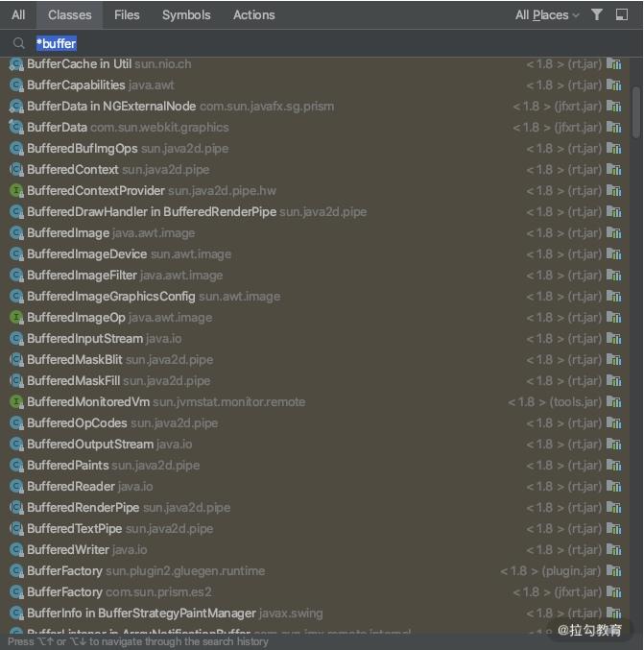Screen dimensions: 644x650
Task: Click the filter funnel icon
Action: point(597,14)
